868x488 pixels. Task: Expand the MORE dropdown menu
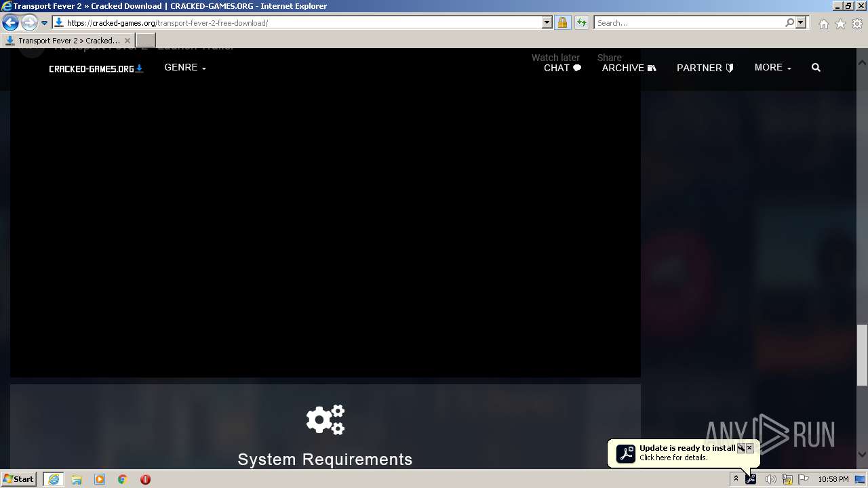tap(773, 68)
